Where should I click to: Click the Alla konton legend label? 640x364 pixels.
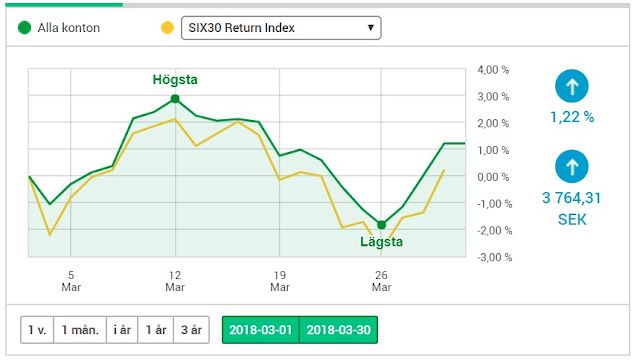[69, 28]
